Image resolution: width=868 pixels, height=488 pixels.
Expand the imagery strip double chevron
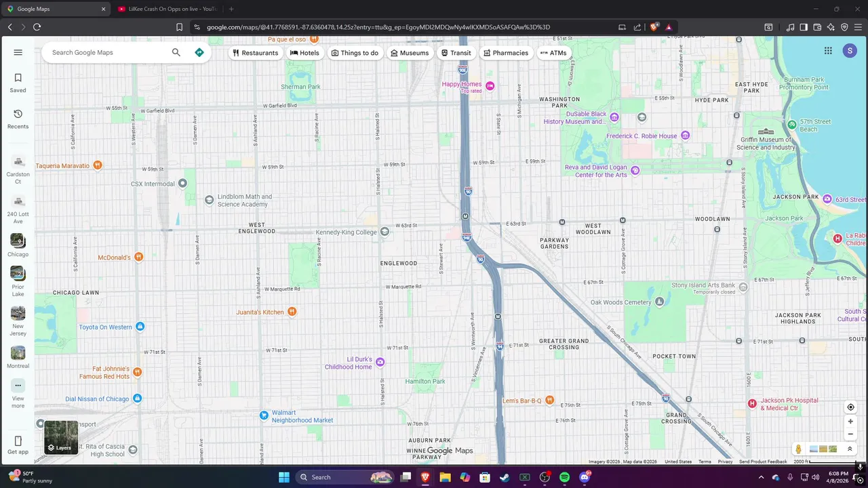[850, 449]
